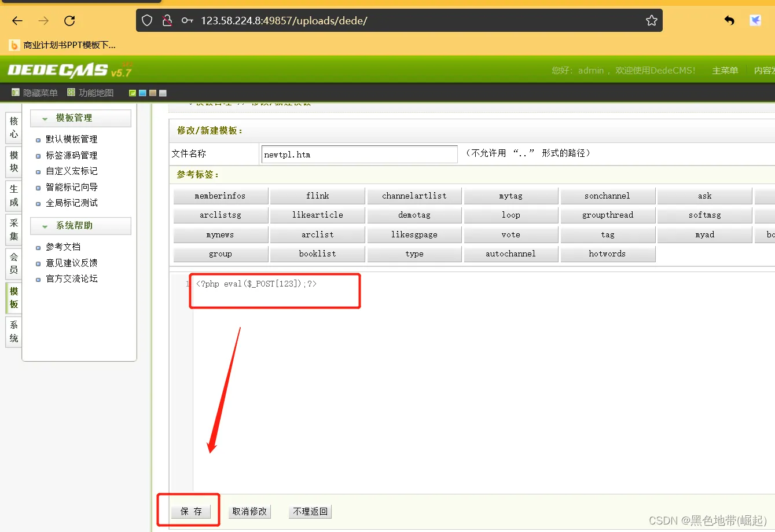Insert the channelartlist tag

[x=414, y=196]
